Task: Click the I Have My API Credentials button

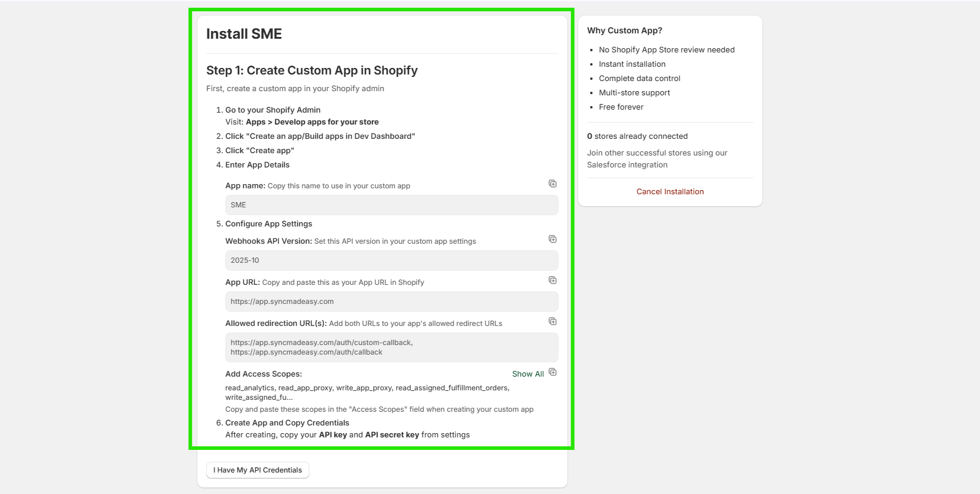Action: coord(258,470)
